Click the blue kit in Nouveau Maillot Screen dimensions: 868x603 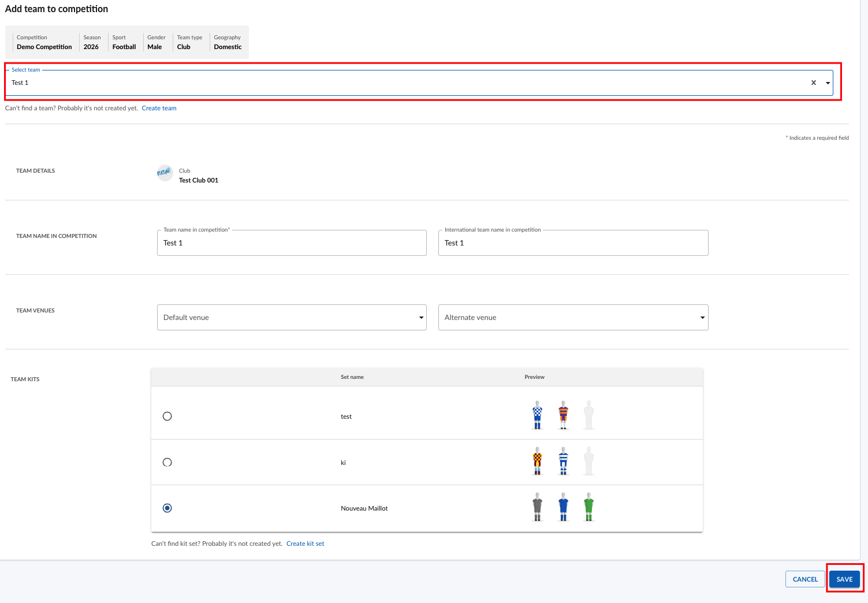(x=563, y=507)
